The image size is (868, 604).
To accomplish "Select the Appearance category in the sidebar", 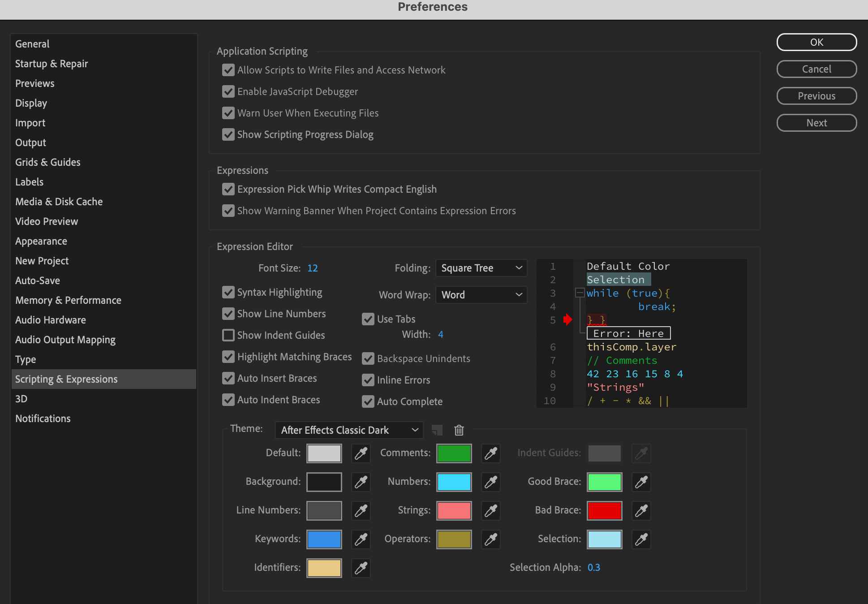I will tap(41, 241).
